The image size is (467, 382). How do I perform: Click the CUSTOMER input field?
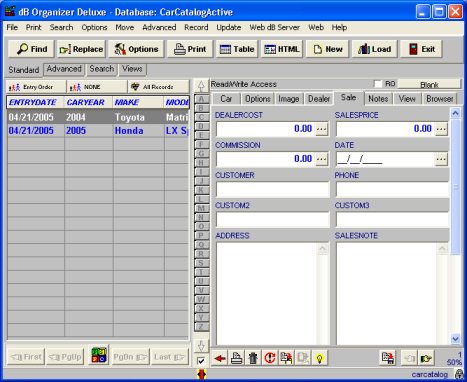273,189
